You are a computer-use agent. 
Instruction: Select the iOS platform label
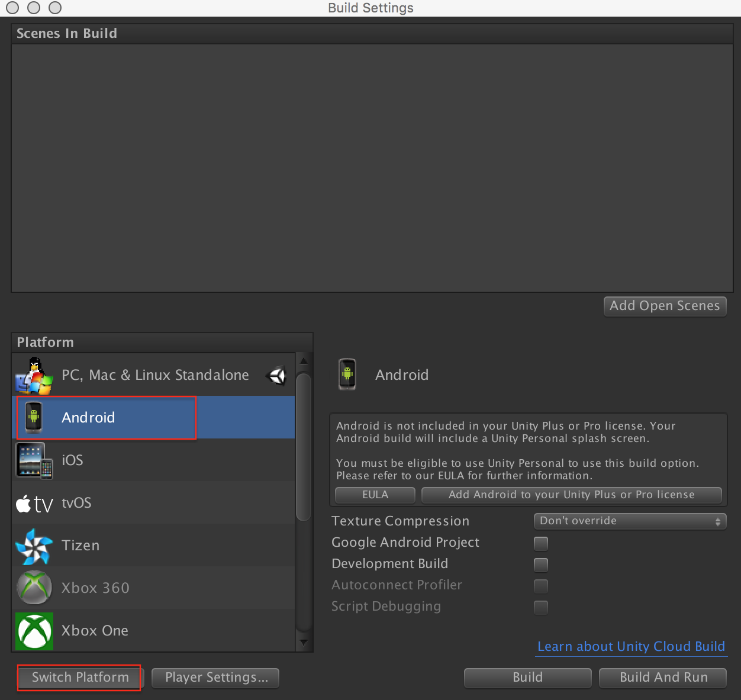(x=72, y=460)
